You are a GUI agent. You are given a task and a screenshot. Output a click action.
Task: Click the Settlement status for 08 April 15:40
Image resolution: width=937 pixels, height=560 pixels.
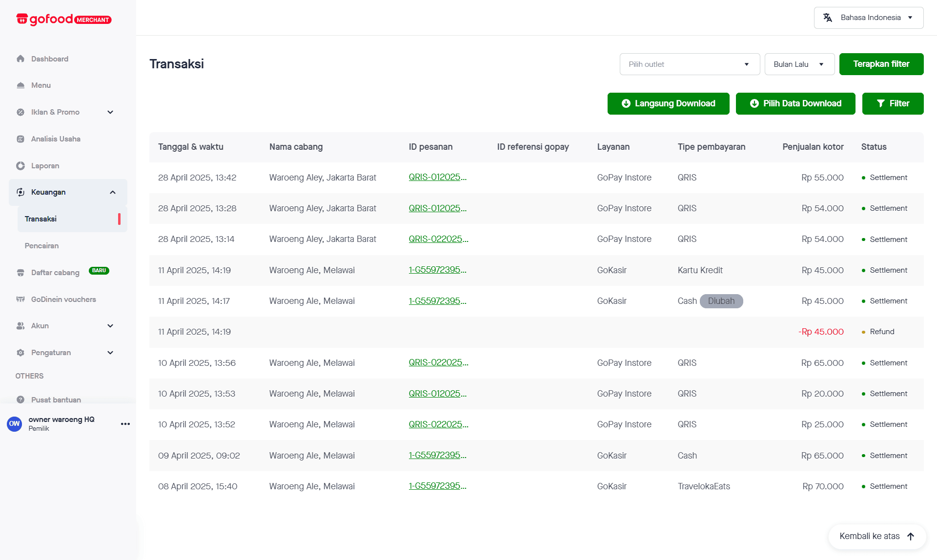click(x=888, y=486)
